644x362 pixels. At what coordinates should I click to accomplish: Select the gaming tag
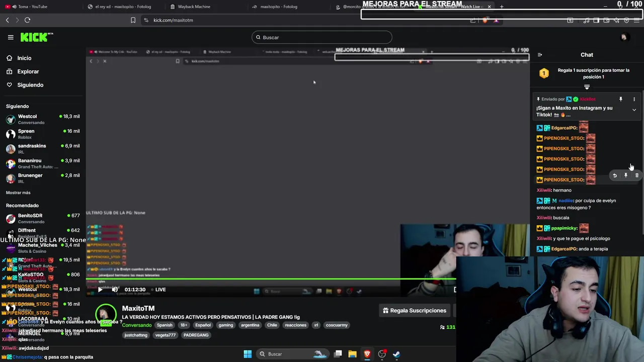pyautogui.click(x=226, y=325)
